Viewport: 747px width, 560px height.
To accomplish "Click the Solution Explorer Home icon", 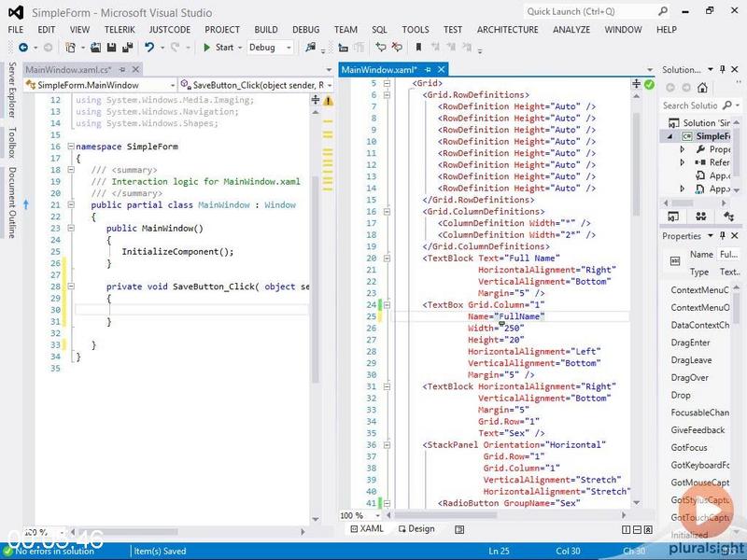I will click(x=702, y=87).
